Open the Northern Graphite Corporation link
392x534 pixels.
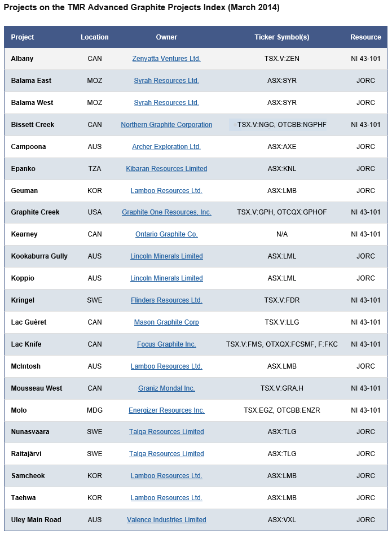coord(166,125)
